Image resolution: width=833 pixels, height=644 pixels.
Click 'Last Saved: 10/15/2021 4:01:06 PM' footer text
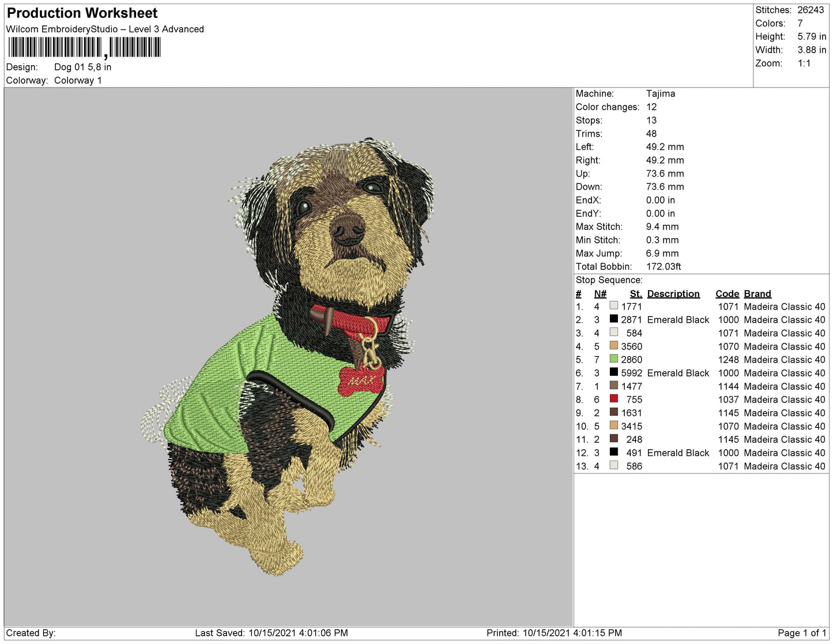click(272, 633)
